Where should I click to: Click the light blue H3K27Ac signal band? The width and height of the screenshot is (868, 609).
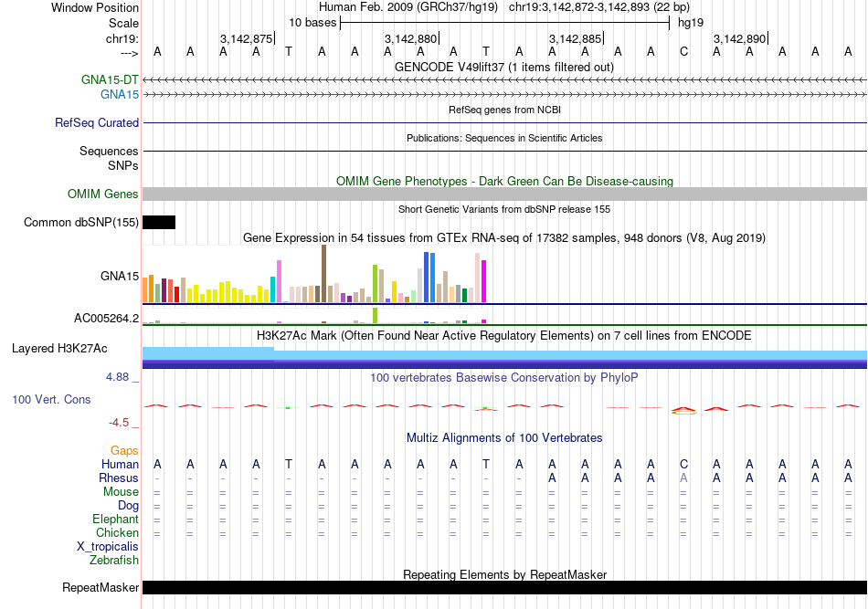[207, 353]
